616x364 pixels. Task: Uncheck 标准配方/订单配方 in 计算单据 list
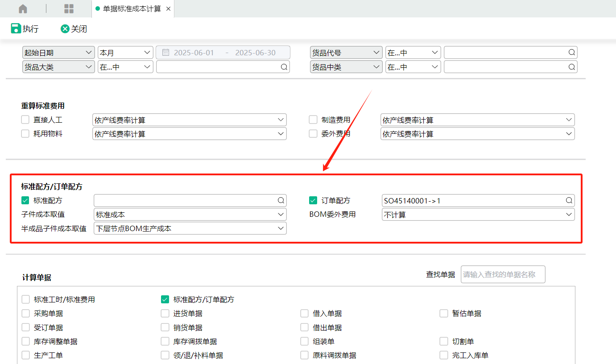tap(165, 299)
